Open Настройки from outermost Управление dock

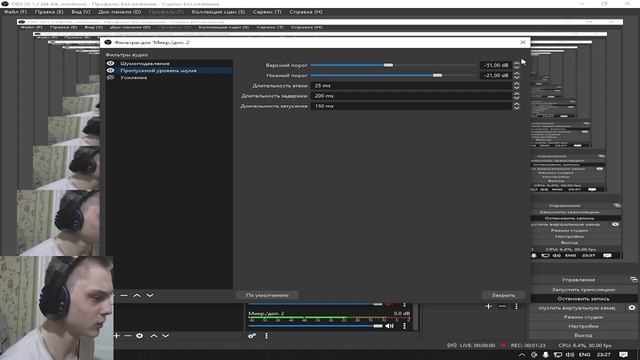583,326
